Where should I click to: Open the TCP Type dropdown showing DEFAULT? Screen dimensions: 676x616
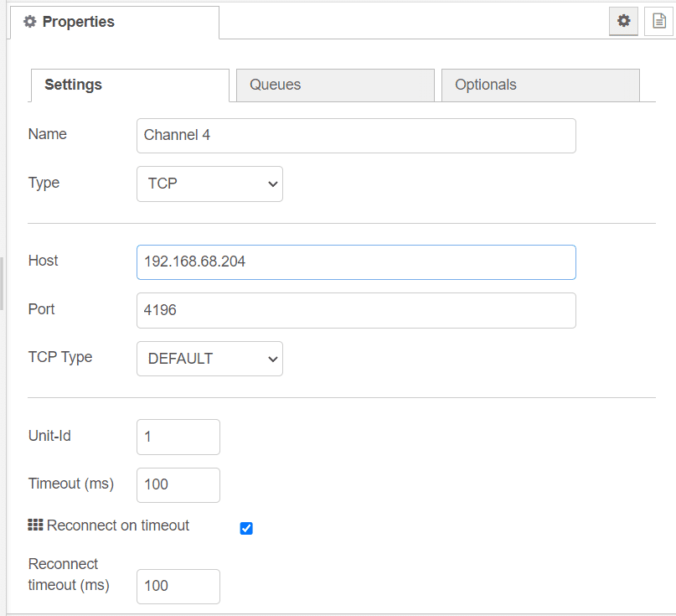click(x=209, y=358)
